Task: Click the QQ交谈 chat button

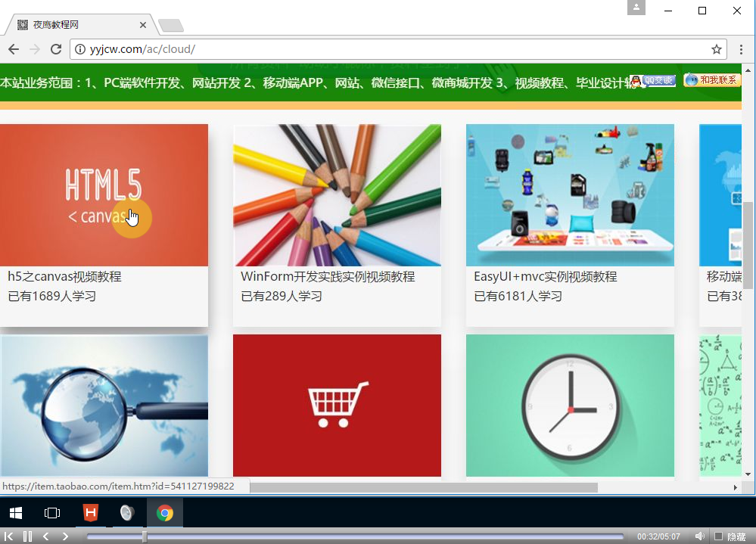Action: [653, 81]
